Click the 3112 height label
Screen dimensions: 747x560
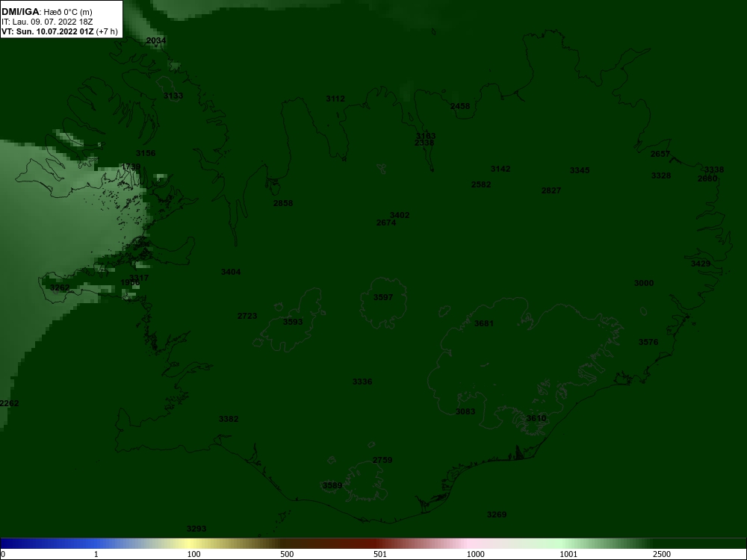coord(335,99)
